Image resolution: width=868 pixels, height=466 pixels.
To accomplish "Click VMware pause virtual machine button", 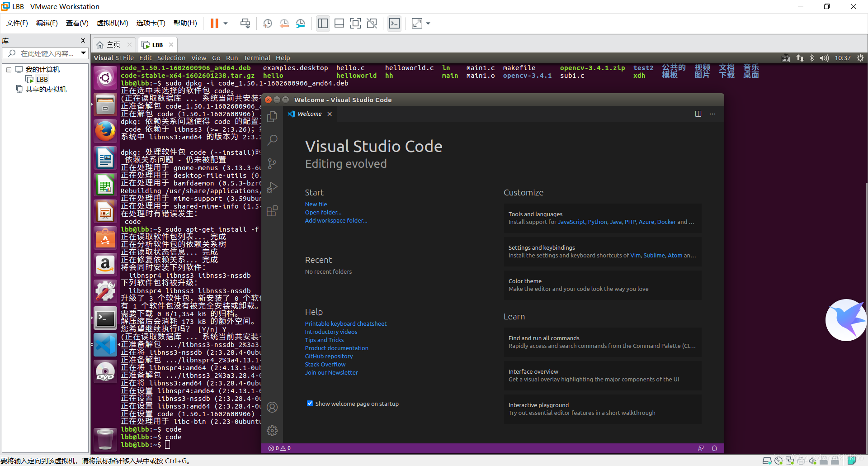I will click(214, 23).
